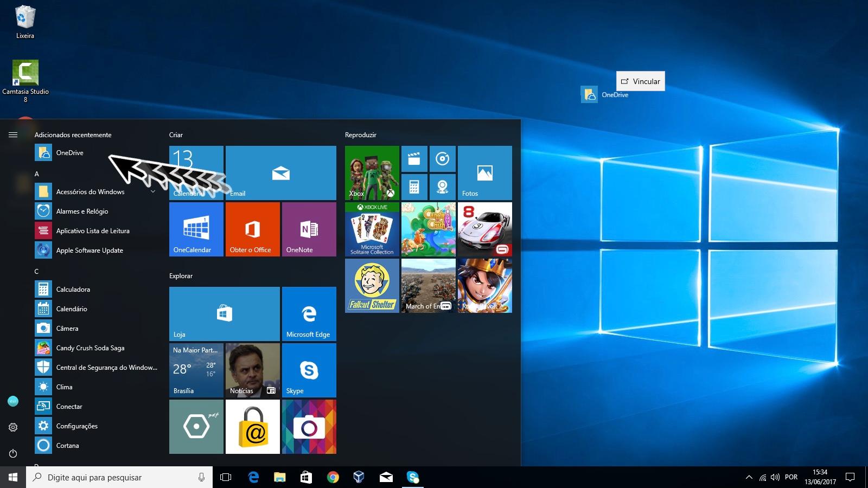
Task: Open OneDrive under Adicionados recentemente
Action: coord(97,152)
